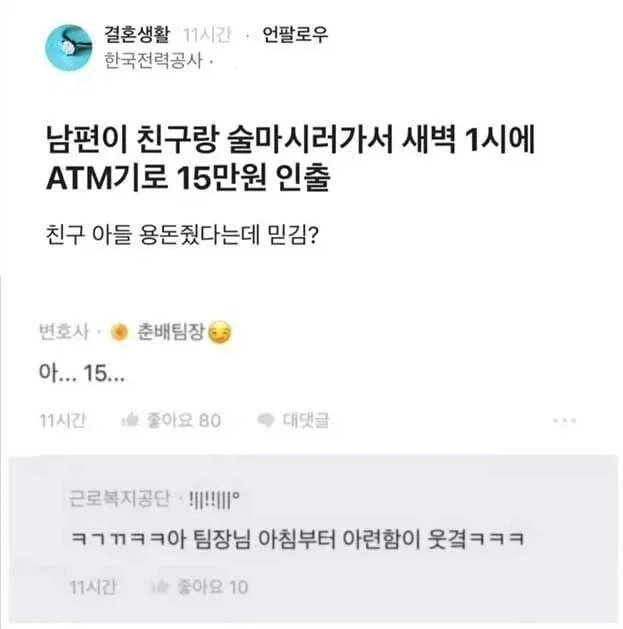Click the emoji next to 춘배팀장
The width and height of the screenshot is (623, 629).
tap(220, 332)
